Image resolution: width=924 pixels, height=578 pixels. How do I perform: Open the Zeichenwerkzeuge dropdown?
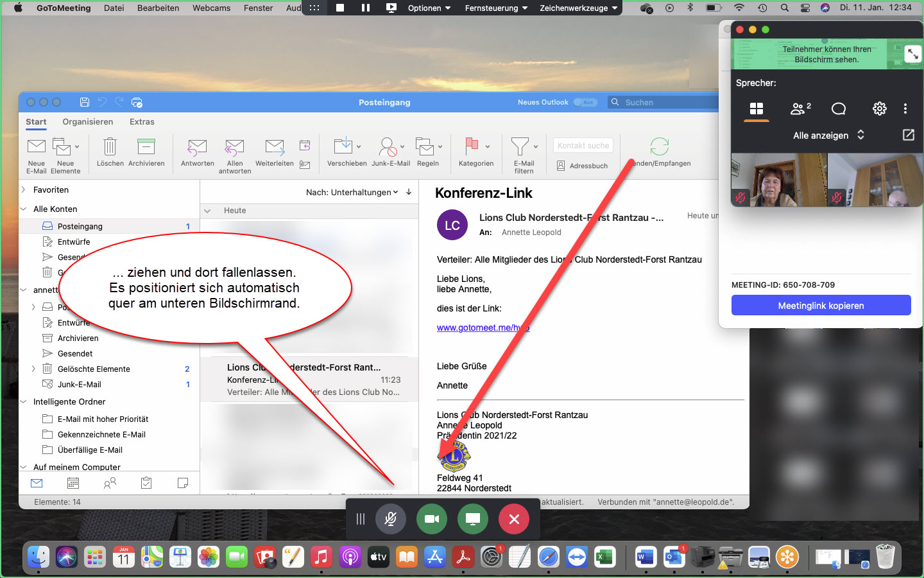[579, 8]
